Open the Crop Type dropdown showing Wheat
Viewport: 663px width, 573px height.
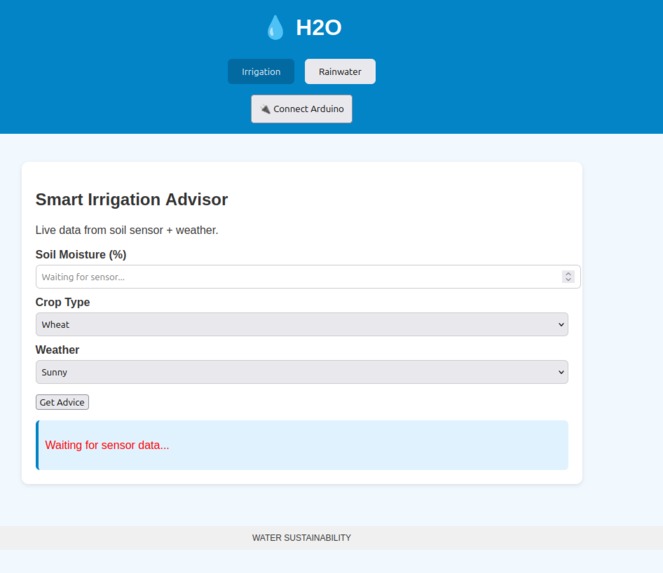pos(302,324)
